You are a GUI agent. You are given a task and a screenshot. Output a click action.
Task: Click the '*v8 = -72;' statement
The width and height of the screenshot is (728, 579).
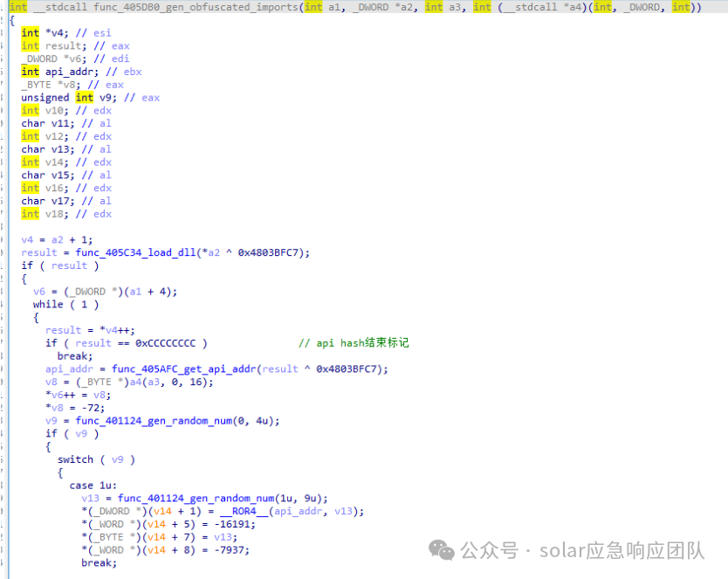pyautogui.click(x=75, y=408)
